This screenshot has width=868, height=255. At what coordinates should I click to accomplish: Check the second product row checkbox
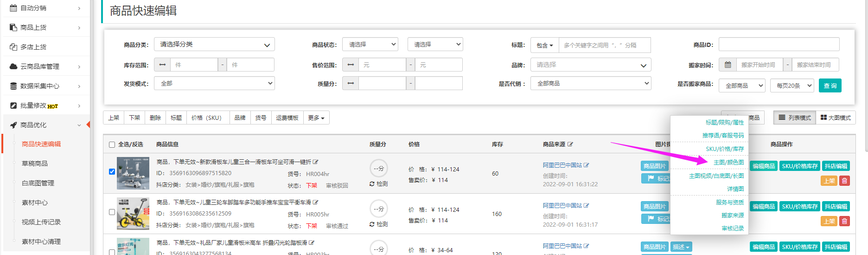[112, 212]
